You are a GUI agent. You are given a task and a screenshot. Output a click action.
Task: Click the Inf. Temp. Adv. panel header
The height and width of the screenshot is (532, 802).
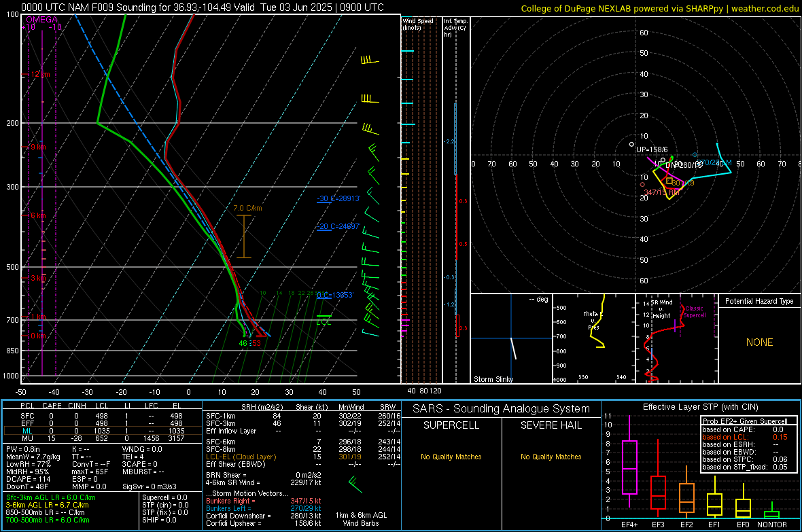coord(455,28)
